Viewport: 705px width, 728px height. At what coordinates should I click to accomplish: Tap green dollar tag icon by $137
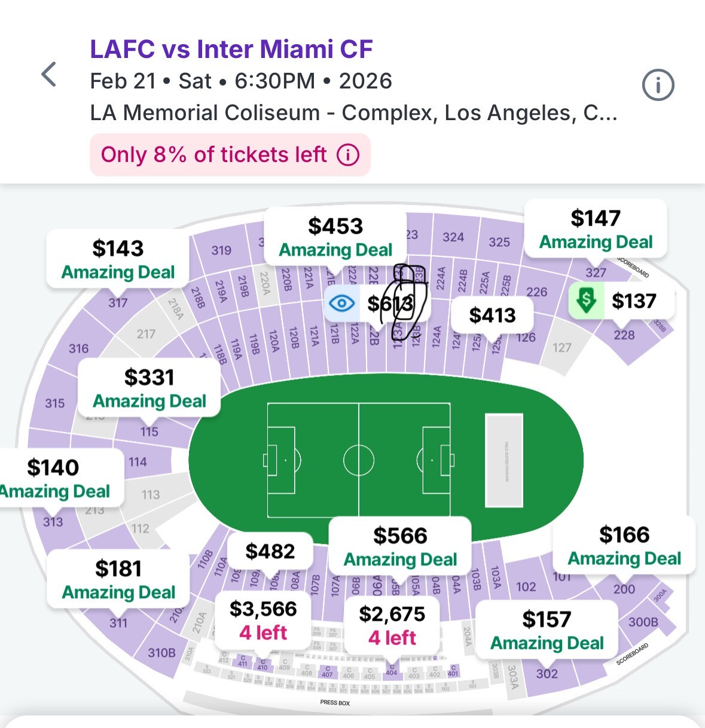coord(586,301)
